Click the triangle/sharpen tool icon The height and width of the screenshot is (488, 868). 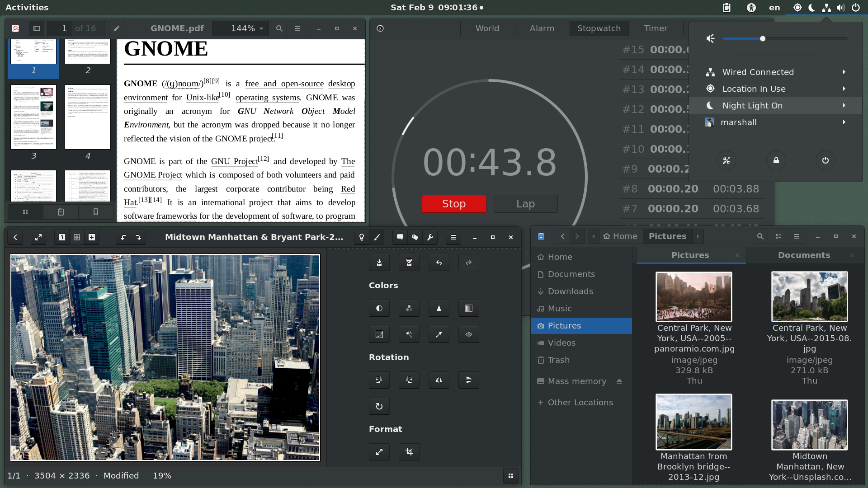click(439, 308)
